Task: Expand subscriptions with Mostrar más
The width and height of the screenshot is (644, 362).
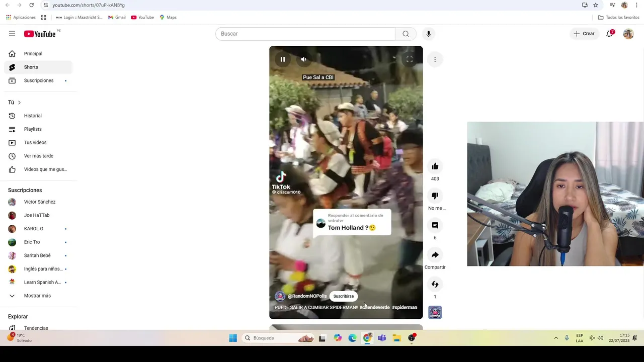Action: click(38, 296)
